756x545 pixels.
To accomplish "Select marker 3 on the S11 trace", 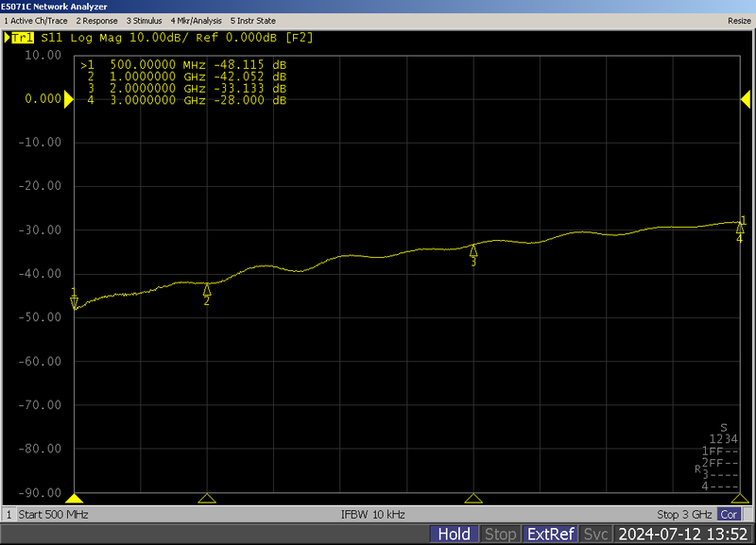I will point(473,251).
